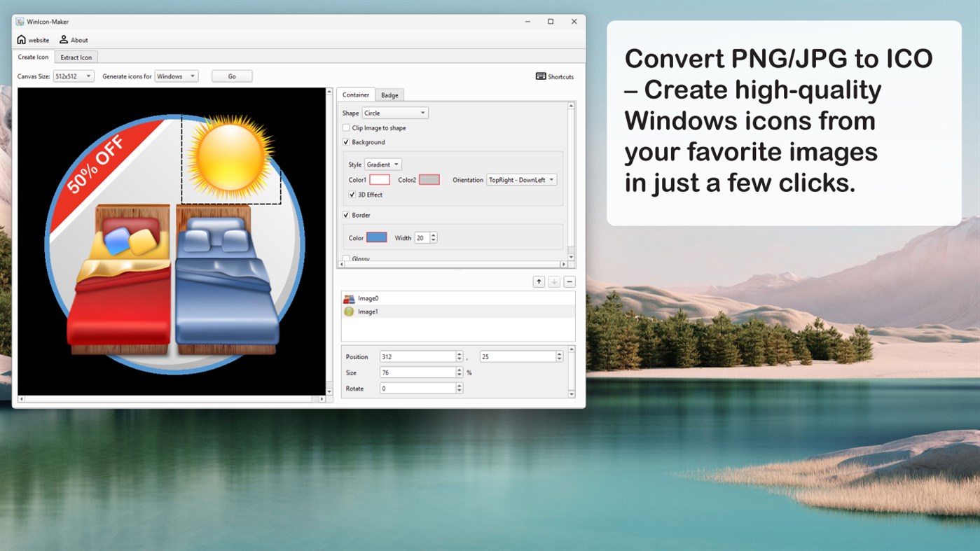Viewport: 980px width, 551px height.
Task: Toggle the 3D Effect checkbox
Action: point(352,195)
